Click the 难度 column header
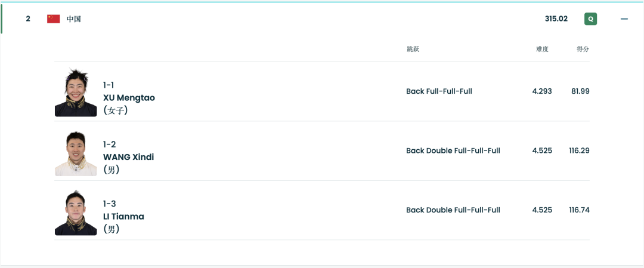This screenshot has width=644, height=268. click(x=542, y=49)
